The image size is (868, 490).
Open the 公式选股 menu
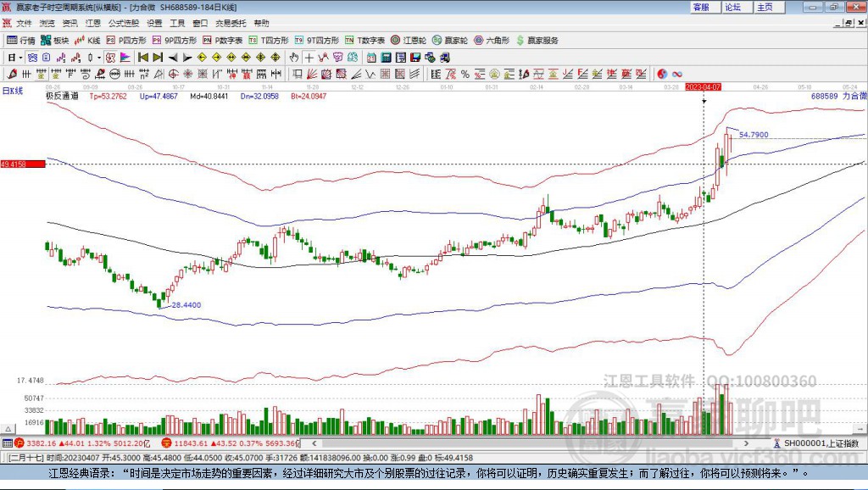(124, 23)
